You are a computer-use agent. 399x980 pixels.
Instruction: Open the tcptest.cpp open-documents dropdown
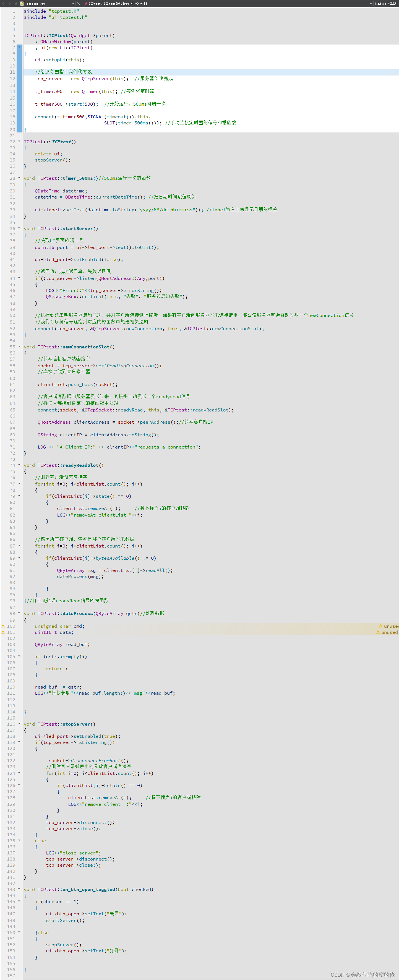(x=73, y=3)
